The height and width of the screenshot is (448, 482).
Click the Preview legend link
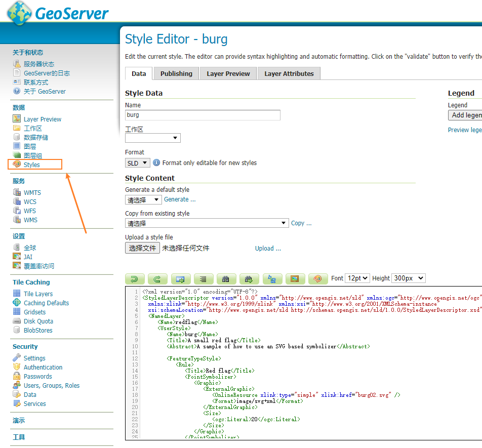pyautogui.click(x=464, y=130)
